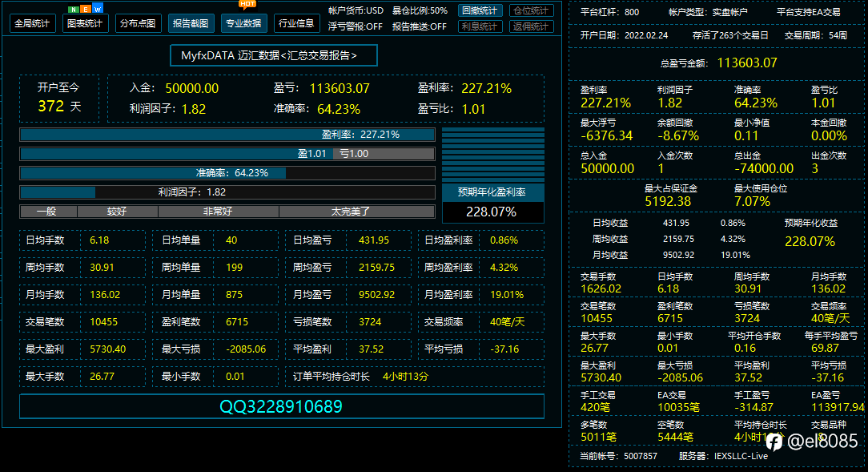This screenshot has height=472, width=868.
Task: Click the 日均盈亏 label
Action: [312, 240]
